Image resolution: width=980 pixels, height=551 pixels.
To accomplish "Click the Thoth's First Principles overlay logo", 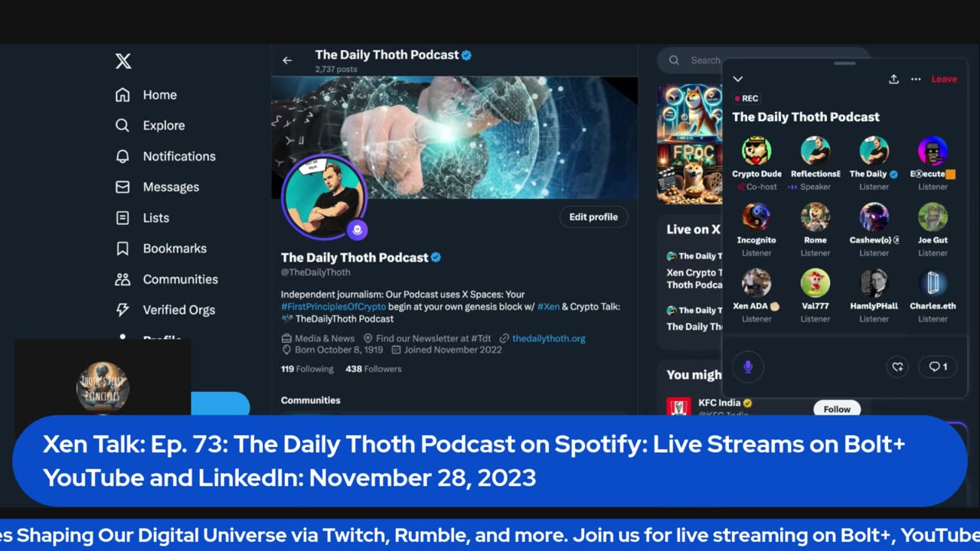I will tap(103, 386).
